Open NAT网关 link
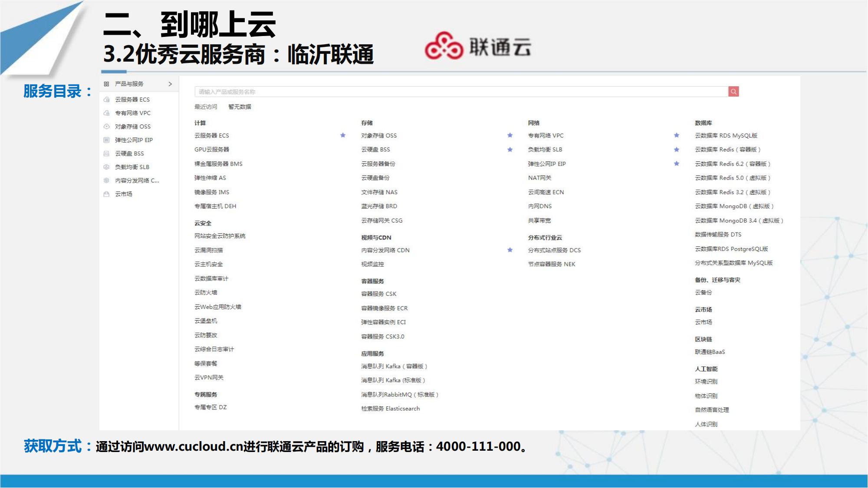Viewport: 868px width, 488px height. 539,178
